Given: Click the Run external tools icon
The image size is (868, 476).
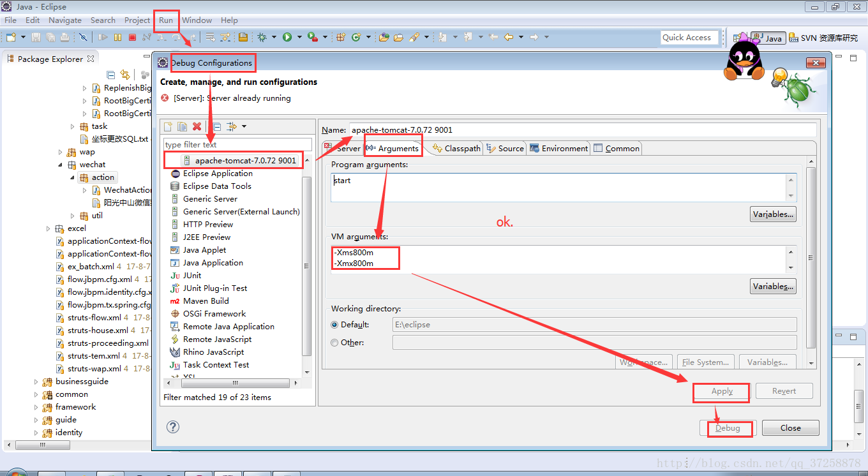Looking at the screenshot, I should (x=312, y=38).
